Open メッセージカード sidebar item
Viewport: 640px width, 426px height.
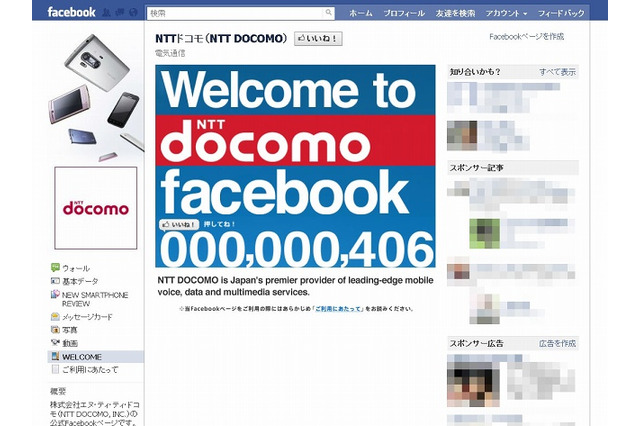pos(87,317)
